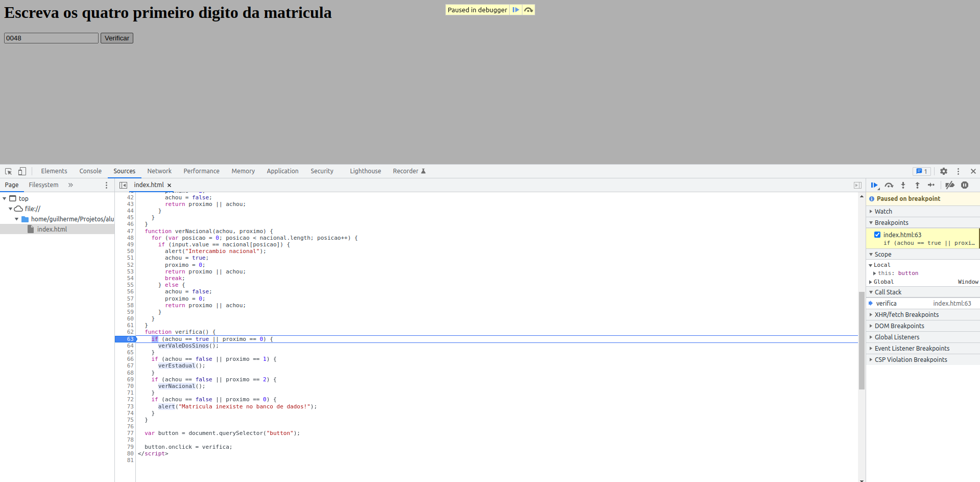This screenshot has height=482, width=980.
Task: Collapse the file:// tree node
Action: pos(10,209)
